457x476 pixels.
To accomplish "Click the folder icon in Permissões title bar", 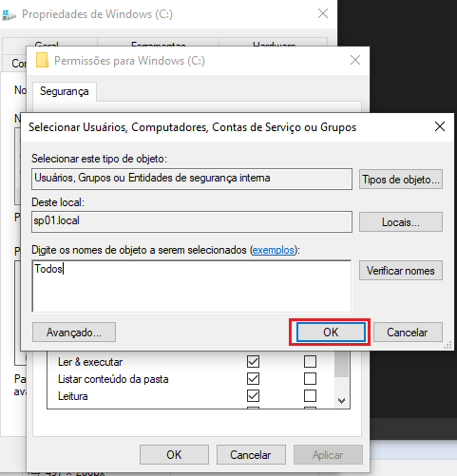I will 42,60.
